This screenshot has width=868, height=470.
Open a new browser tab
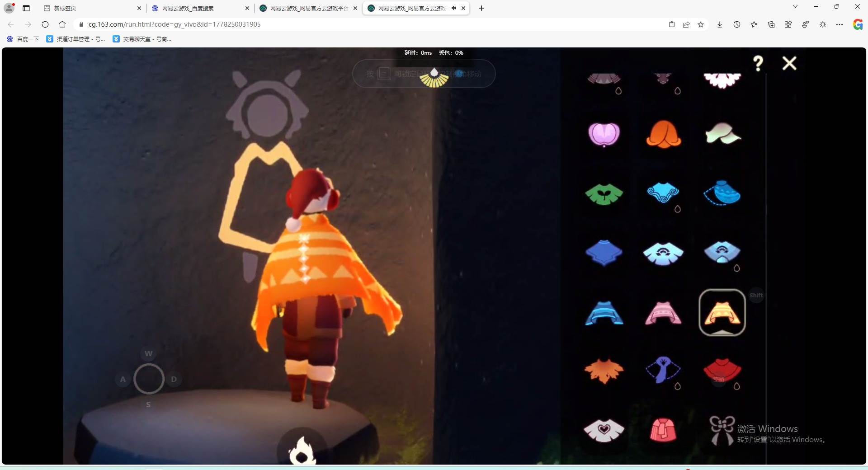pos(481,8)
